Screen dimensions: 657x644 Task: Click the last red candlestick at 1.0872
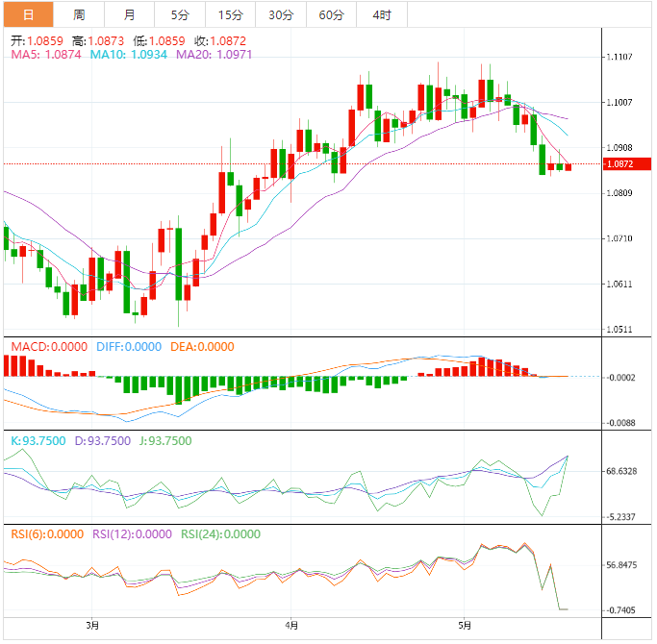[x=569, y=167]
